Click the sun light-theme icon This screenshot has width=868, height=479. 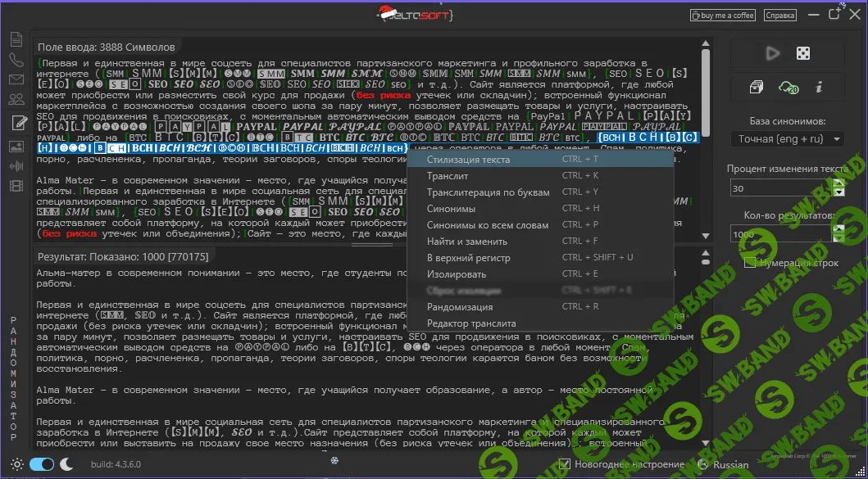pos(17,464)
